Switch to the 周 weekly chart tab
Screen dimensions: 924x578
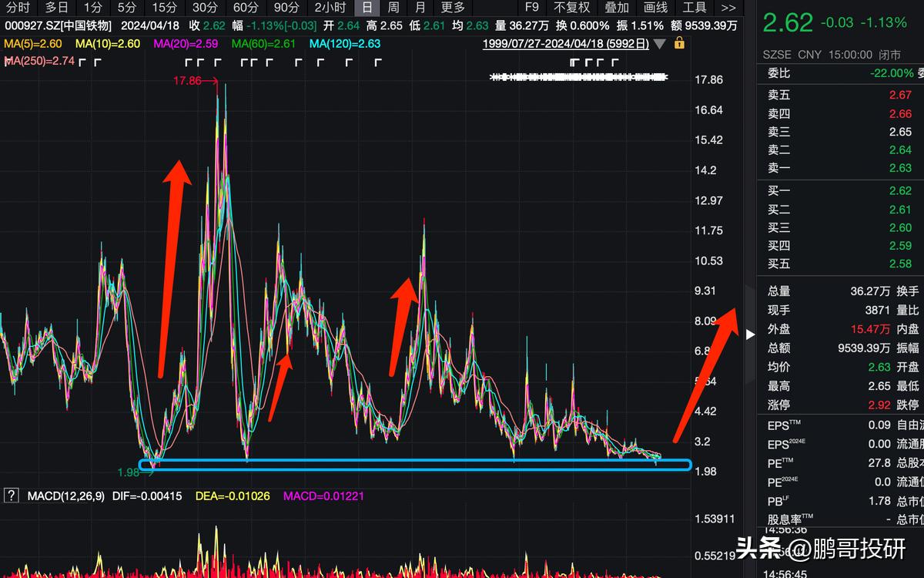click(393, 8)
